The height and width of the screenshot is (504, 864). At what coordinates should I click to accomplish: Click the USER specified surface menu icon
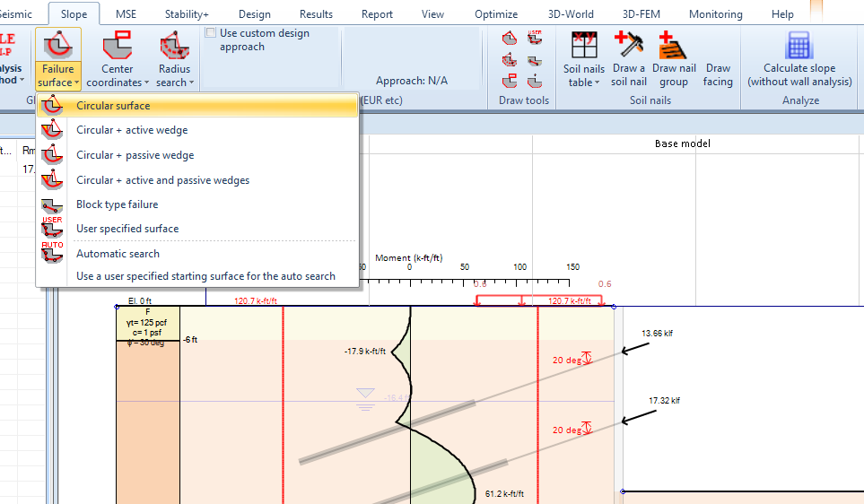[x=52, y=227]
